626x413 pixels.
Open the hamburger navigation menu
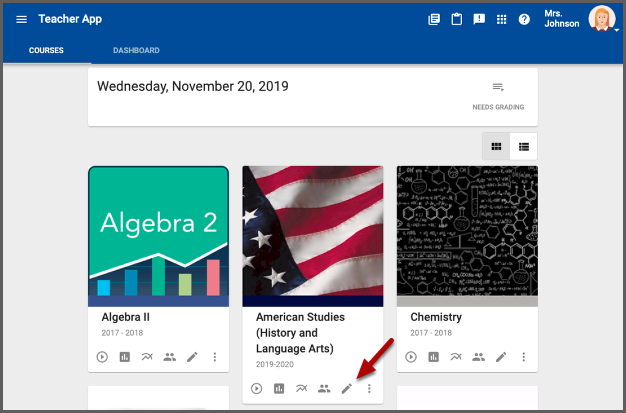(x=21, y=19)
